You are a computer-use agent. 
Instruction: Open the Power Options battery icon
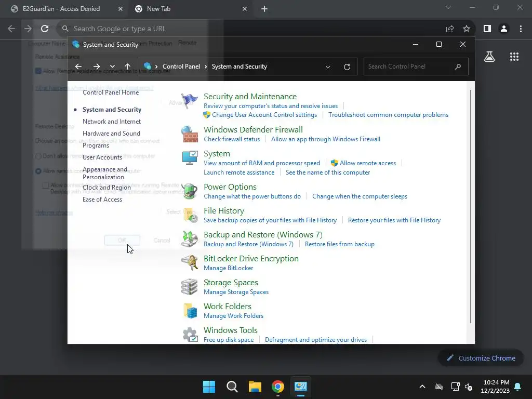pos(189,191)
